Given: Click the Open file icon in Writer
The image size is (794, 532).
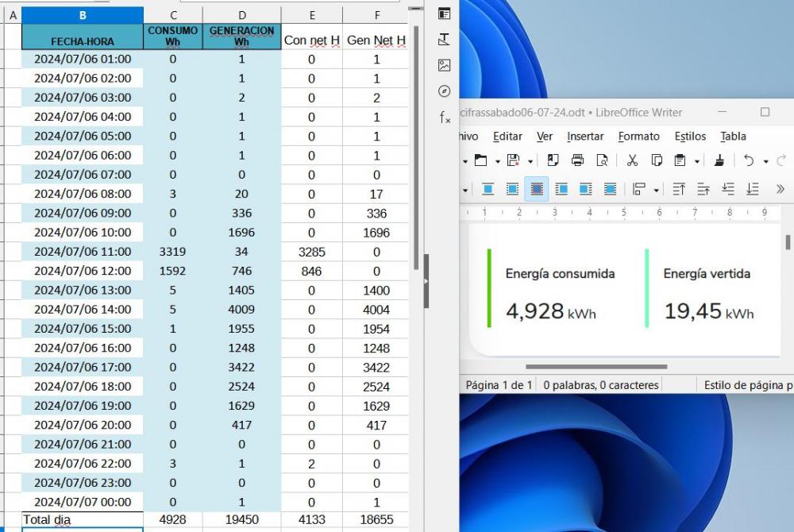Looking at the screenshot, I should pyautogui.click(x=480, y=160).
